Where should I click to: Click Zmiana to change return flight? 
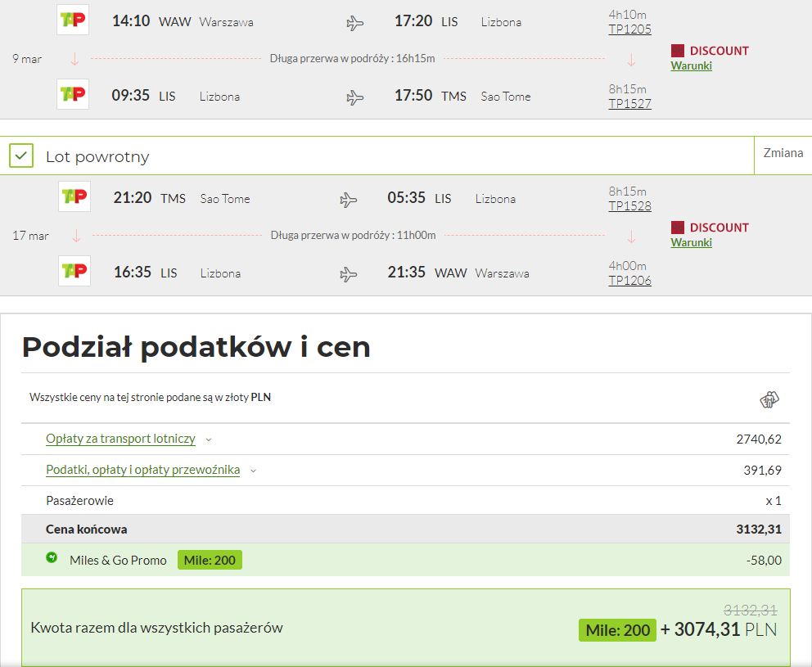(x=783, y=153)
